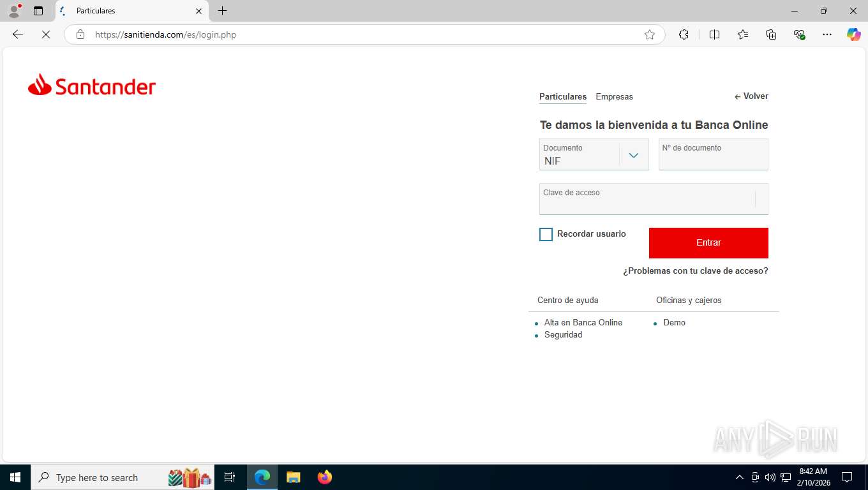Open the Seguridad help link
Viewport: 868px width, 490px height.
coord(563,335)
